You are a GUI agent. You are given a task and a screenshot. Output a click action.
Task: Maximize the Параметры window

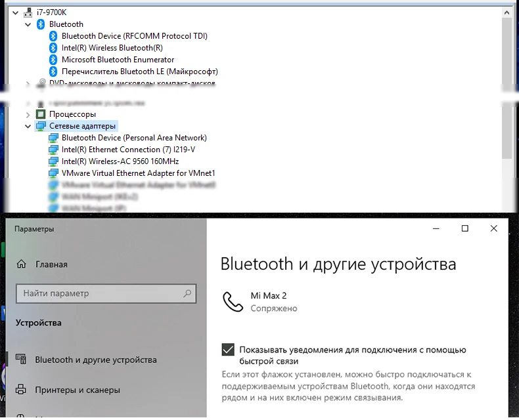[x=465, y=228]
